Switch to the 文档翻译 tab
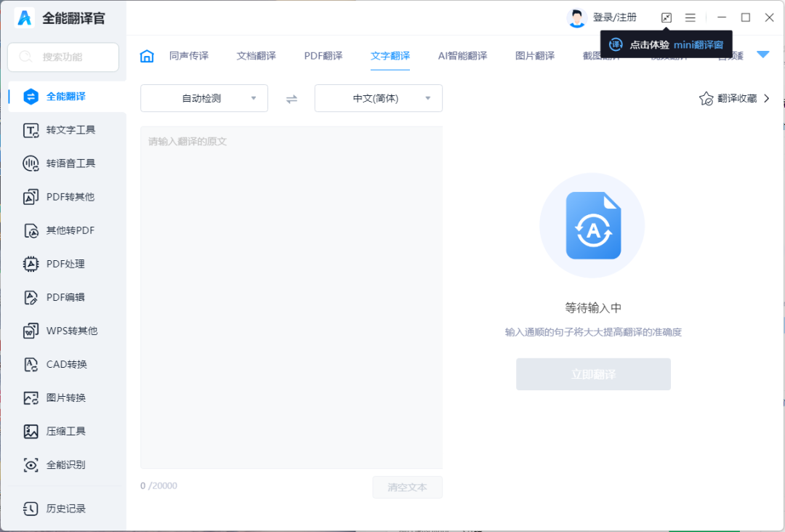This screenshot has width=785, height=532. (256, 56)
